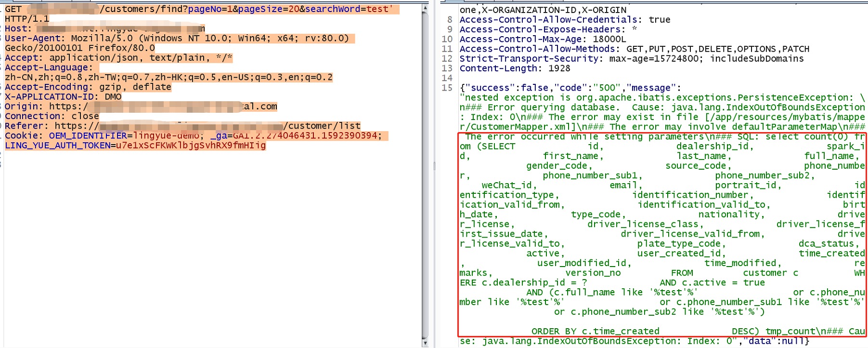Image resolution: width=868 pixels, height=348 pixels.
Task: Click the divider handle between request and response
Action: pos(434,166)
